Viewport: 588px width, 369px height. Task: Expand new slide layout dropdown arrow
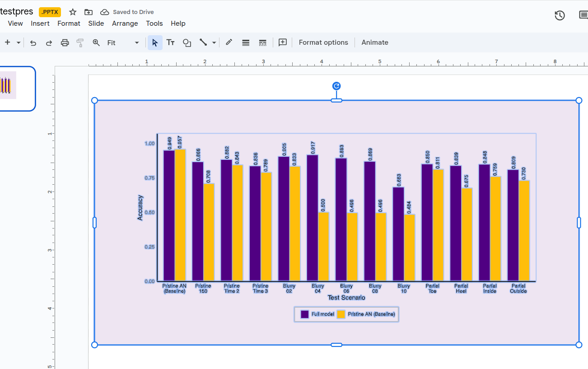pos(19,42)
